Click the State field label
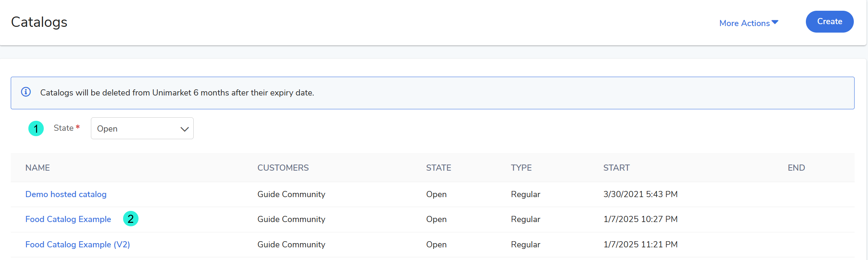Viewport: 868px width, 260px height. 64,128
